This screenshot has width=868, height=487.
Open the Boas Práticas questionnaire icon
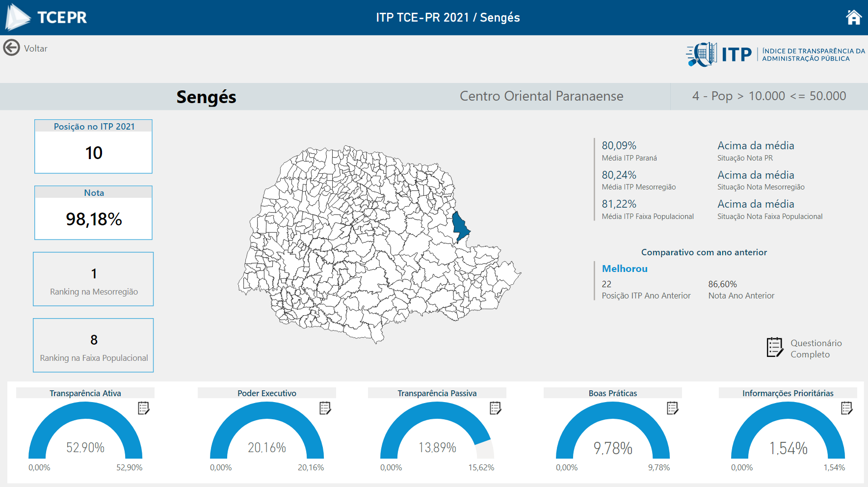(x=673, y=408)
